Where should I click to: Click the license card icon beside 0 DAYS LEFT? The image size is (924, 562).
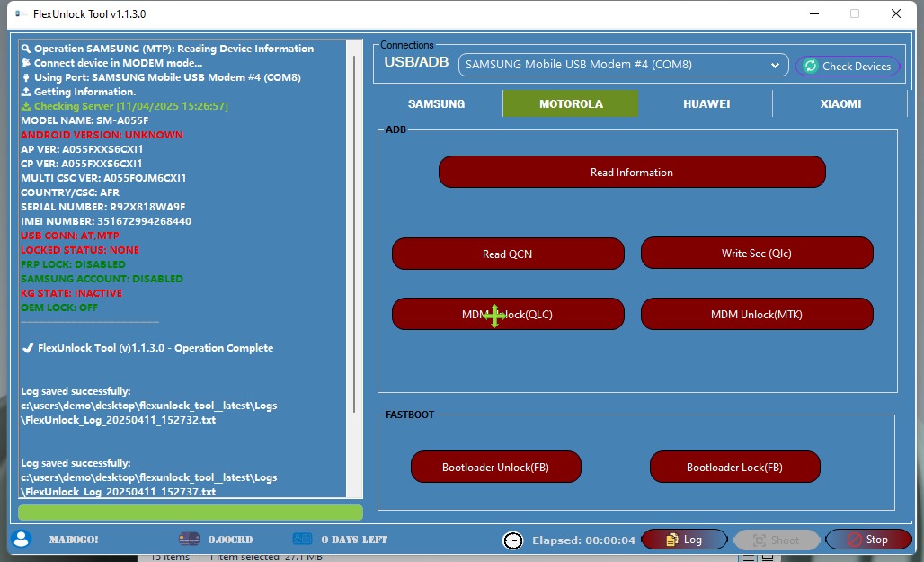point(303,539)
